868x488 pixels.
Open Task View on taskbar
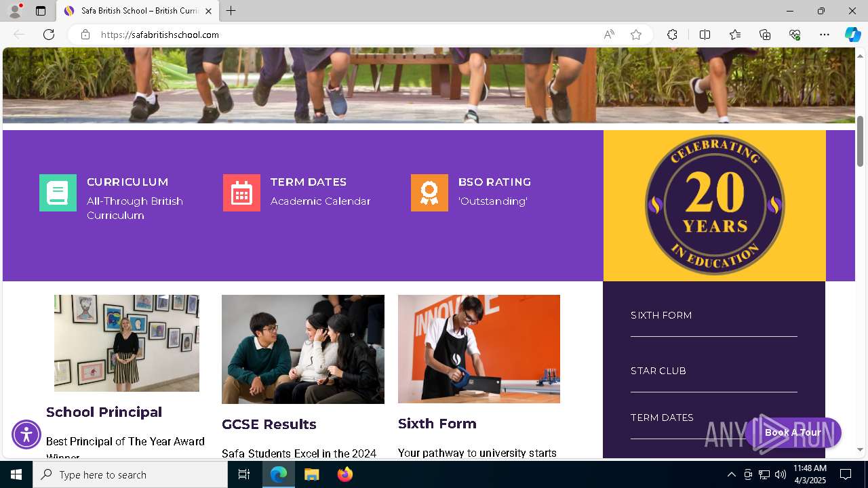tap(244, 474)
